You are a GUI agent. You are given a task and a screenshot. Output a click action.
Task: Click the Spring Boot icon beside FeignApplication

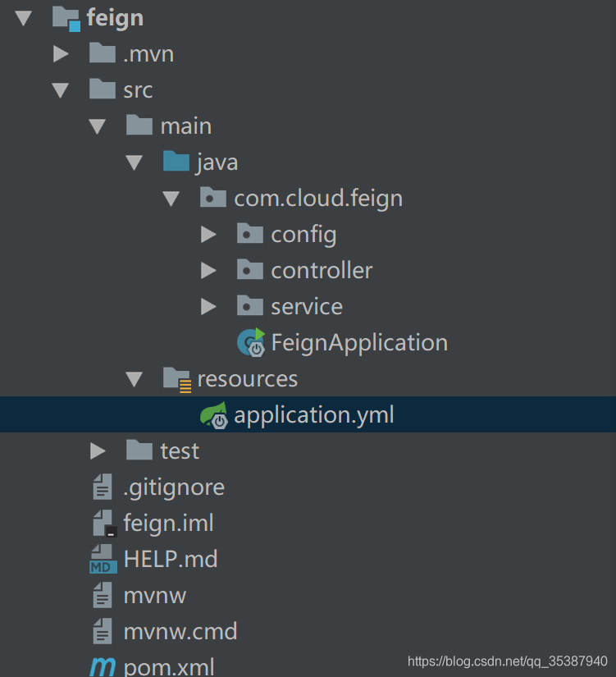[x=251, y=342]
